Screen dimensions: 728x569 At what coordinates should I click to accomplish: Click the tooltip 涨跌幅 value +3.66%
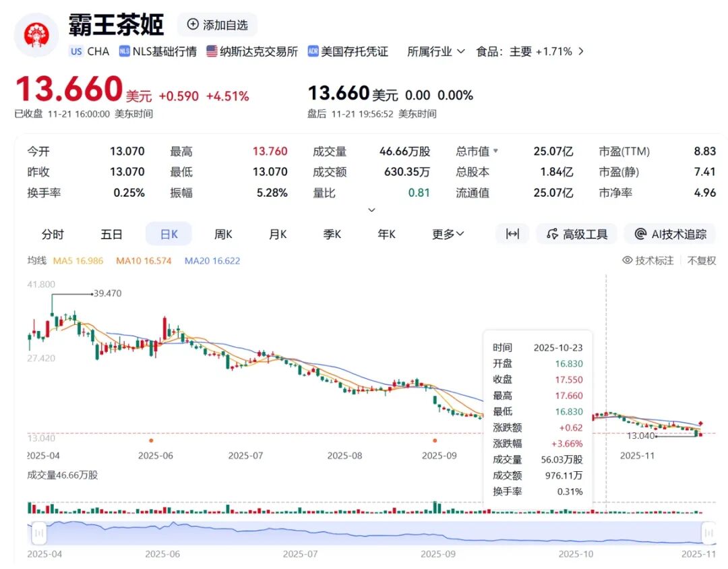pos(567,444)
